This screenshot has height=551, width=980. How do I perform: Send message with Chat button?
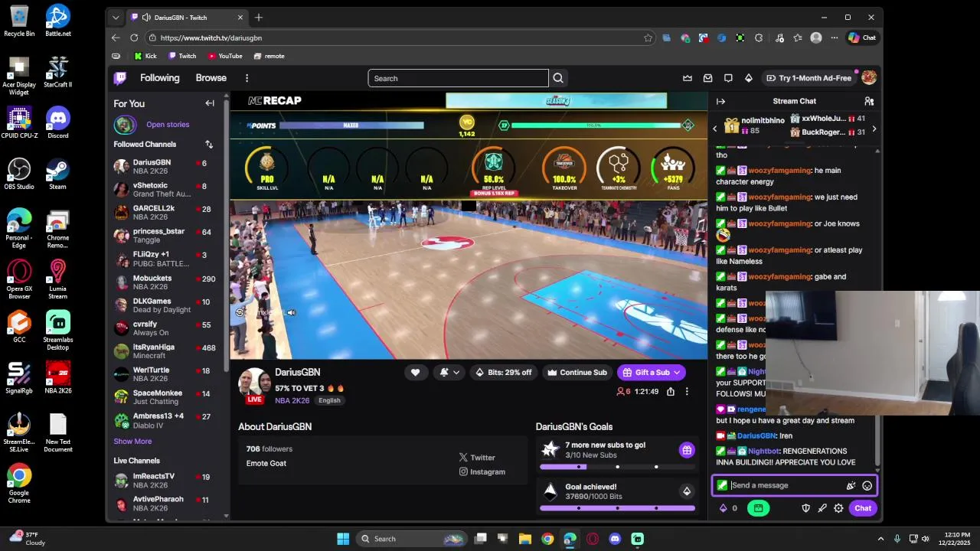(x=863, y=508)
